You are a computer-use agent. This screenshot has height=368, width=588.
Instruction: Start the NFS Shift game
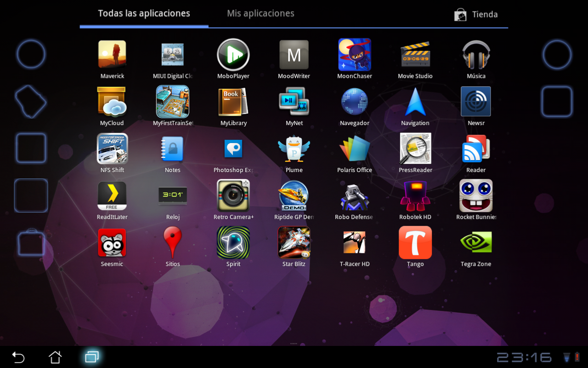tap(112, 148)
